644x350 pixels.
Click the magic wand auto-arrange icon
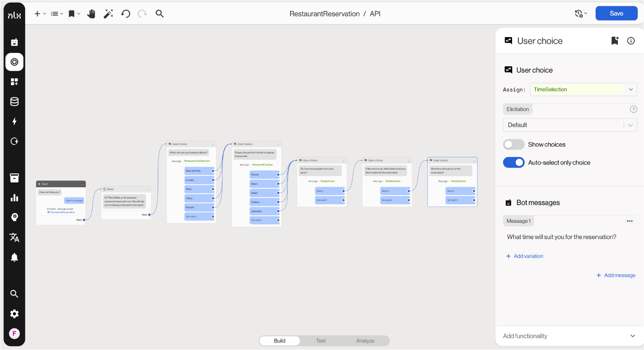(108, 14)
